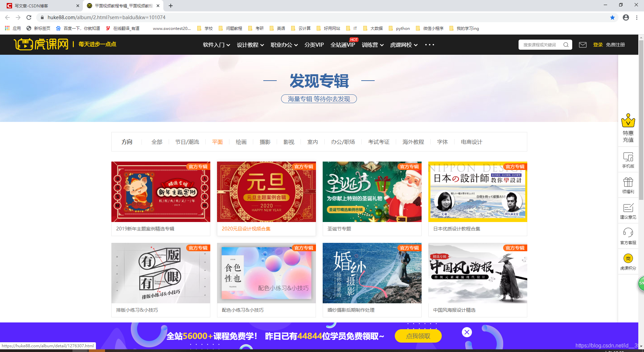The width and height of the screenshot is (644, 352).
Task: Expand the 设计教程 dropdown menu
Action: tap(248, 45)
